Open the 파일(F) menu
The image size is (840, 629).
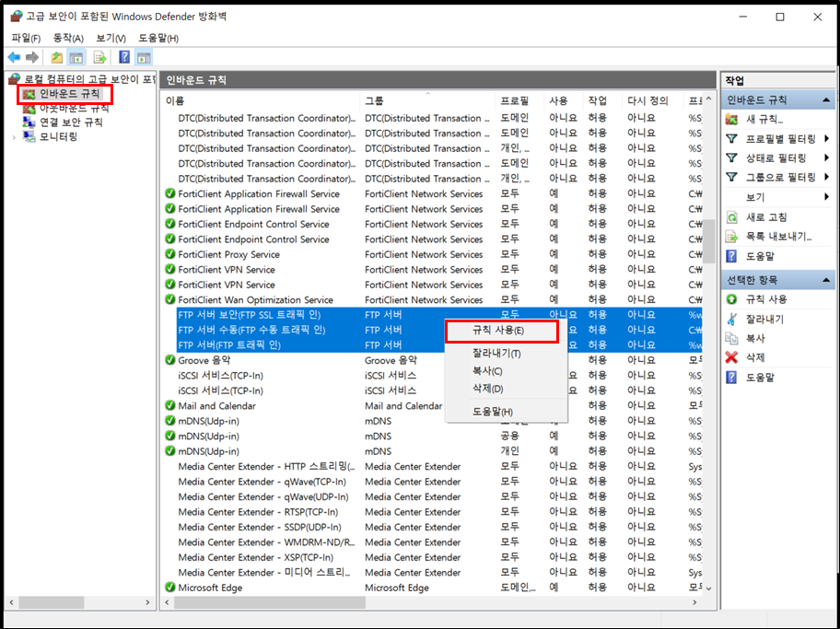coord(26,38)
